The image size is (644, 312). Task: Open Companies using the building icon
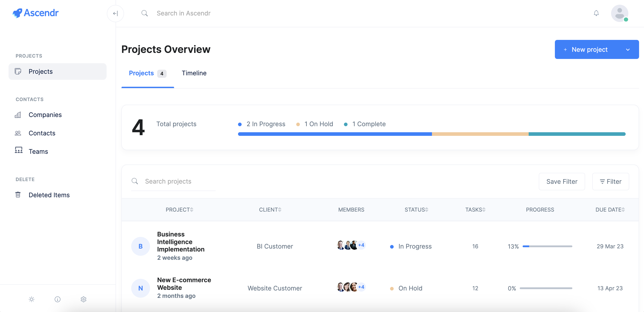point(18,115)
